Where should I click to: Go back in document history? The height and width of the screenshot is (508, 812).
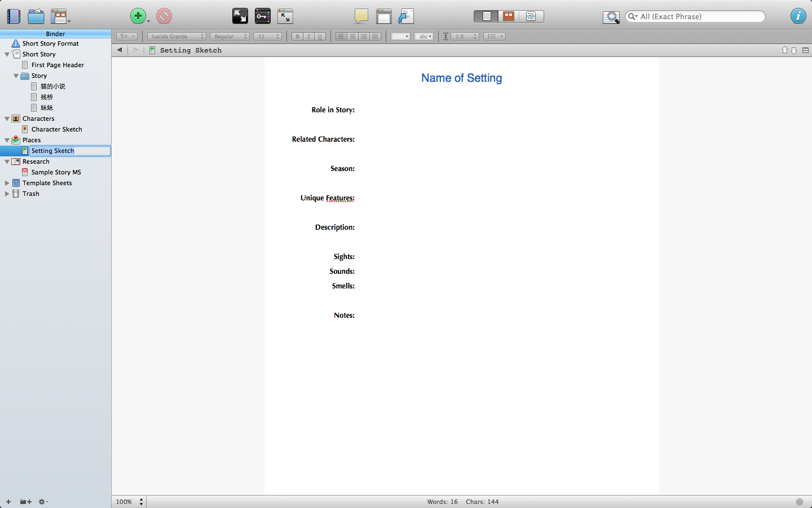120,50
